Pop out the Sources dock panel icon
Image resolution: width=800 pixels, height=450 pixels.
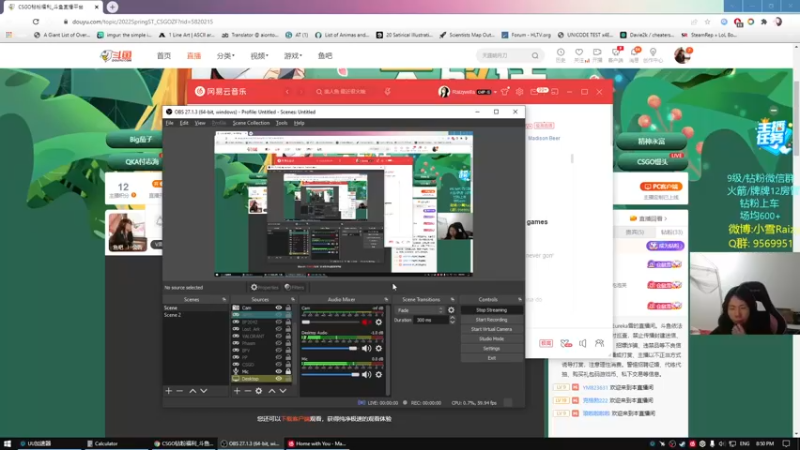[x=293, y=299]
